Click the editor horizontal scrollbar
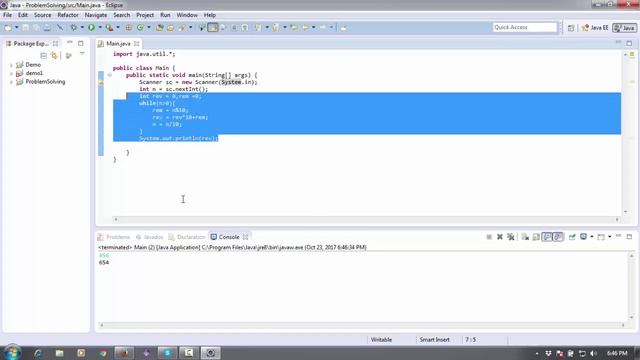Screen dimensions: 640x360 366,220
